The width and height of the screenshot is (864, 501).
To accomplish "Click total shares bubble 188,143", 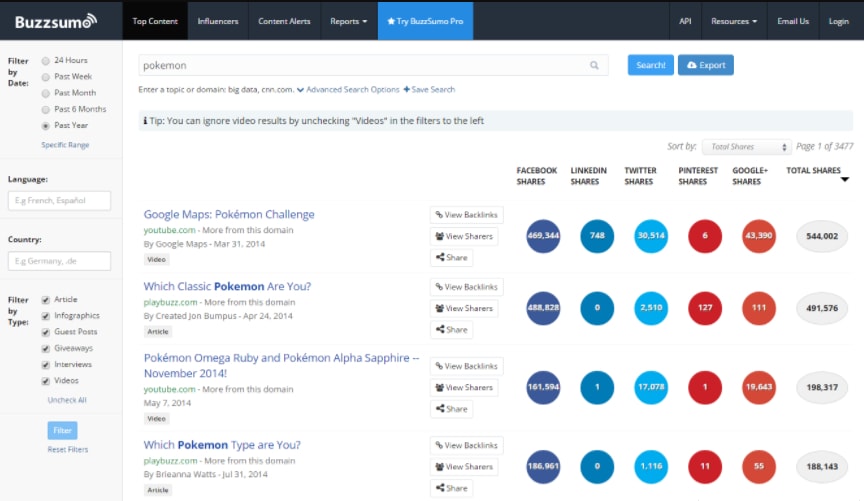I will tap(822, 466).
